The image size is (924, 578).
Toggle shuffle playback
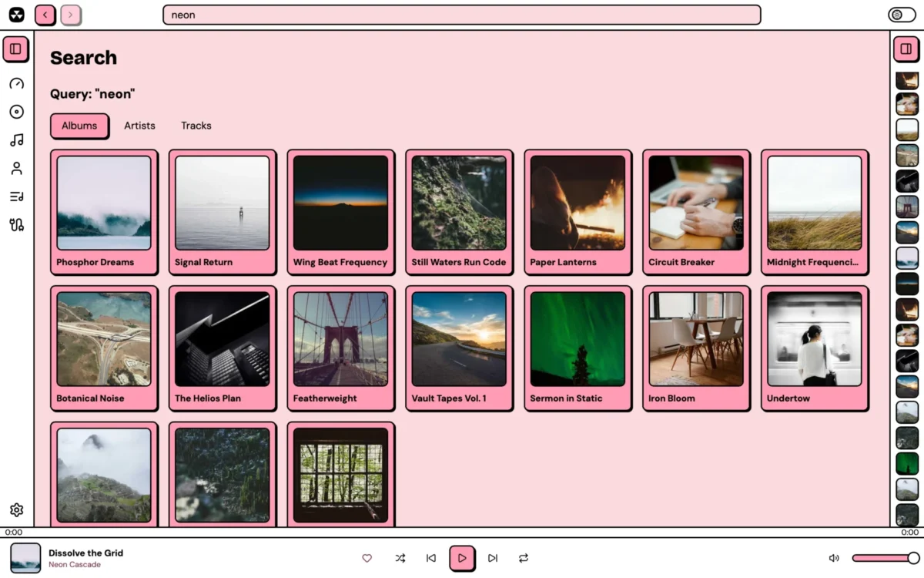click(x=400, y=558)
